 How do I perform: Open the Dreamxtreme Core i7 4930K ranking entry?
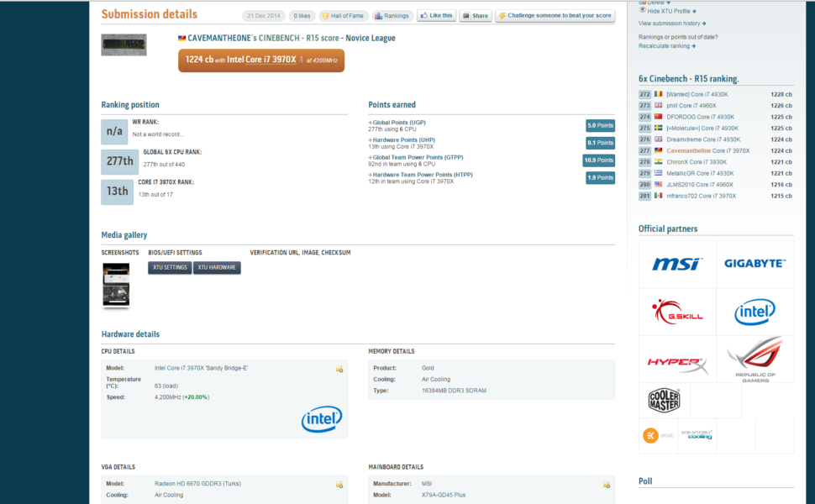pyautogui.click(x=703, y=139)
